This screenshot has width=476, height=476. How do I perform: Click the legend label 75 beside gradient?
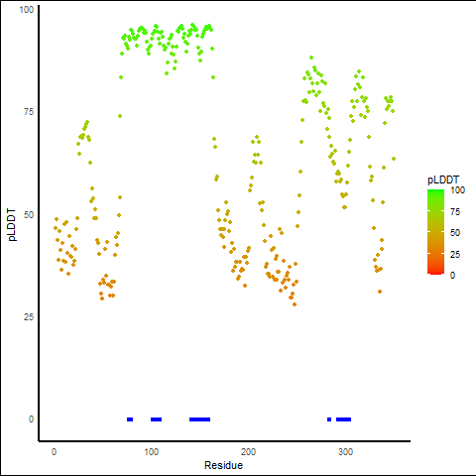[x=455, y=211]
